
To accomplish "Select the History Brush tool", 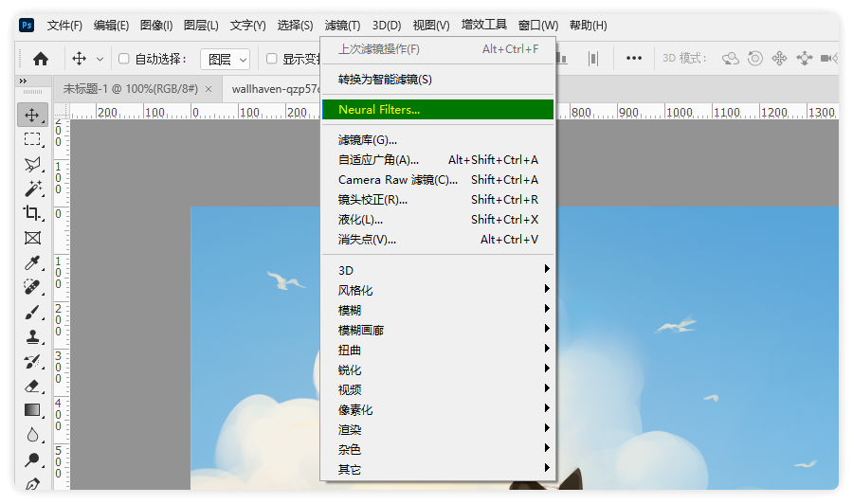I will pyautogui.click(x=32, y=361).
